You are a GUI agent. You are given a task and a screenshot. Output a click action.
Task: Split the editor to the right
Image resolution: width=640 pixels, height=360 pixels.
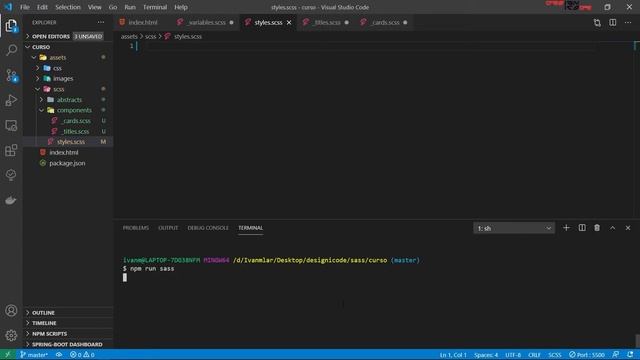pos(613,22)
